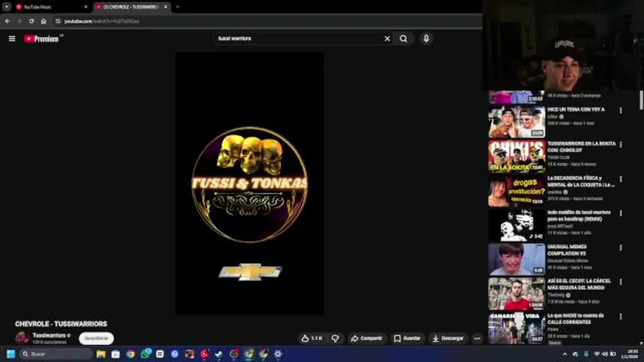Viewport: 644px width, 362px height.
Task: Clear the search box with the X
Action: coord(387,39)
